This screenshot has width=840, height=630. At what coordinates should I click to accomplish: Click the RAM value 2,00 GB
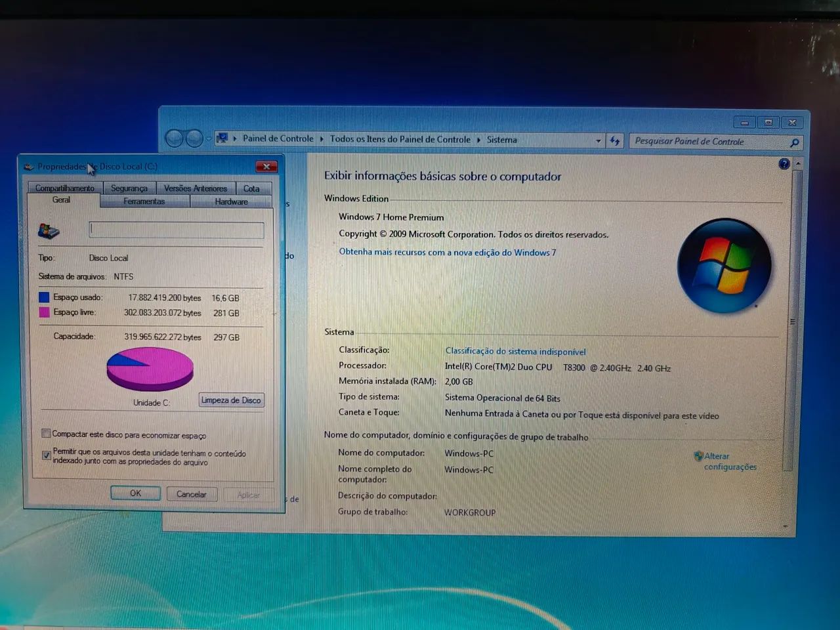tap(459, 381)
